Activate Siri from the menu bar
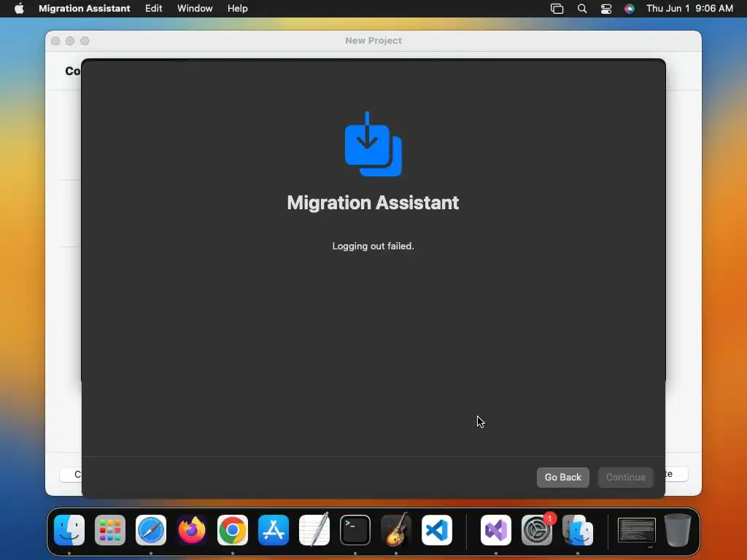747x560 pixels. (630, 9)
